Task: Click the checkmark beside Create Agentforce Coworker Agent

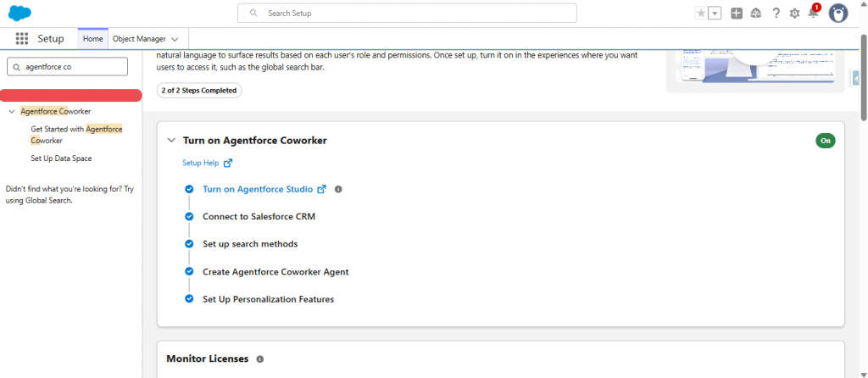Action: (x=189, y=272)
